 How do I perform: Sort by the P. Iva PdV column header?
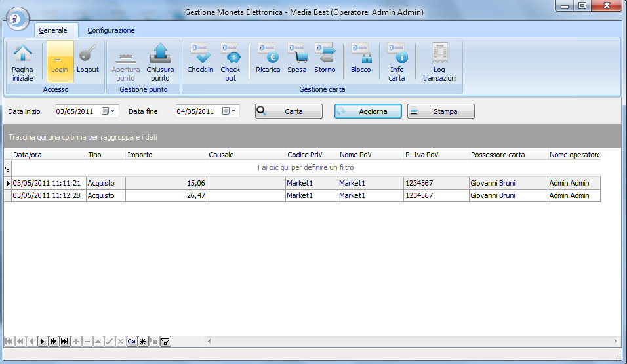pyautogui.click(x=436, y=155)
